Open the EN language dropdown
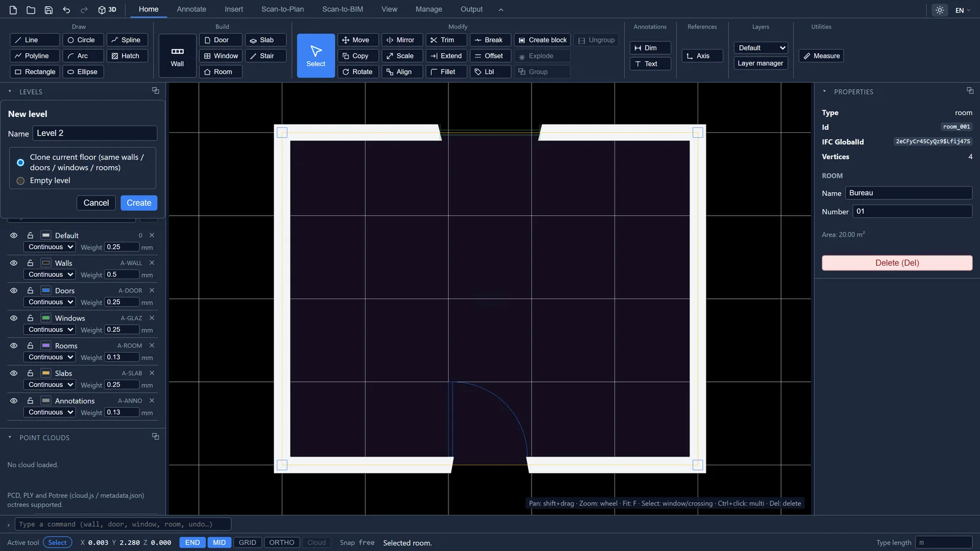The width and height of the screenshot is (980, 551). tap(963, 10)
